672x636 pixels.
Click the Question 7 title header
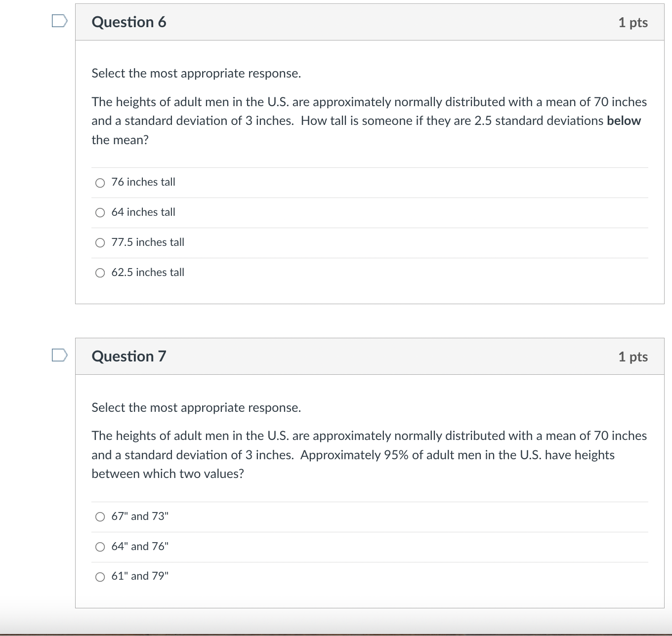point(129,356)
